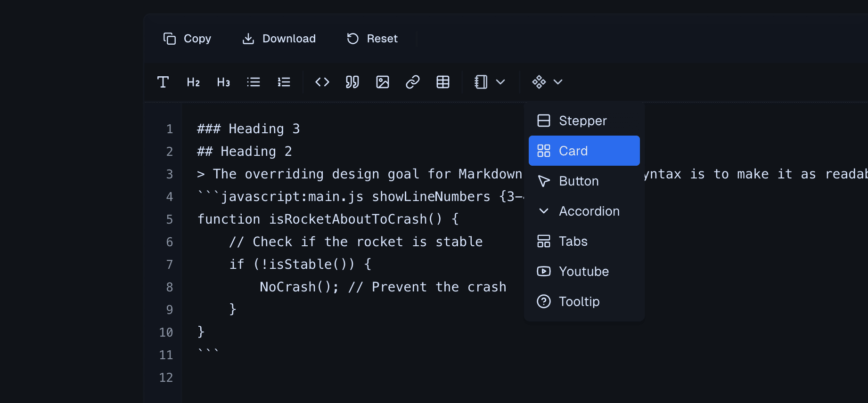Viewport: 868px width, 403px height.
Task: Place cursor on empty line 12
Action: coord(330,378)
